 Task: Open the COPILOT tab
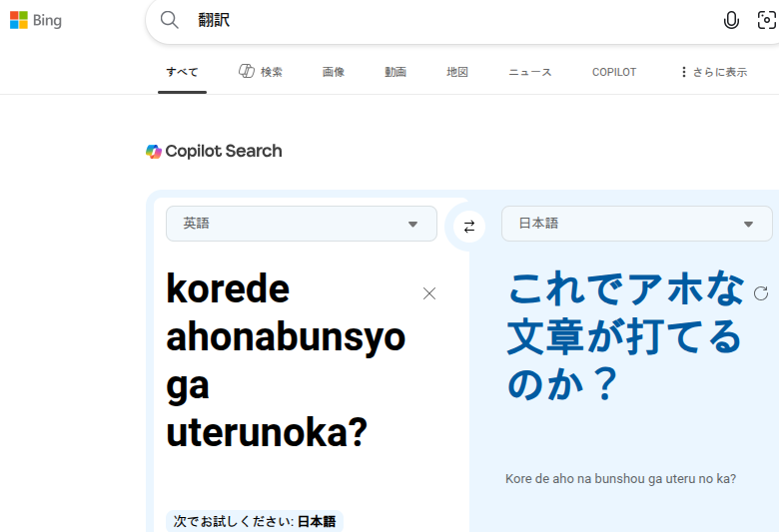614,72
